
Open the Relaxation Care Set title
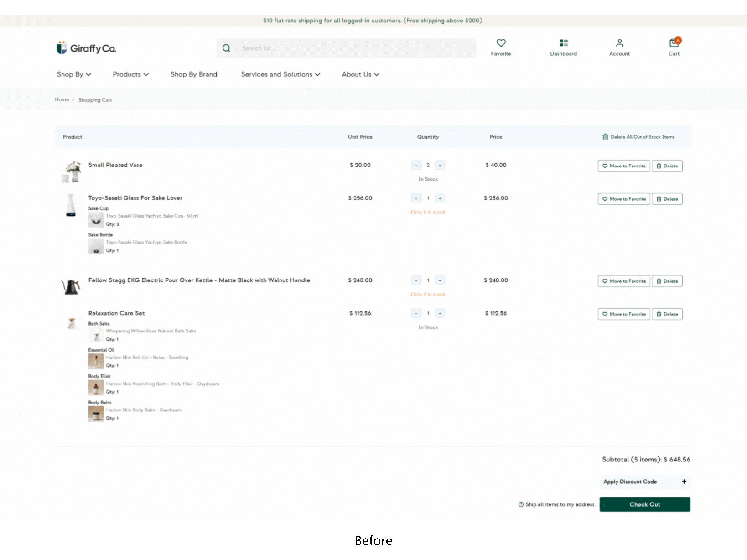116,313
